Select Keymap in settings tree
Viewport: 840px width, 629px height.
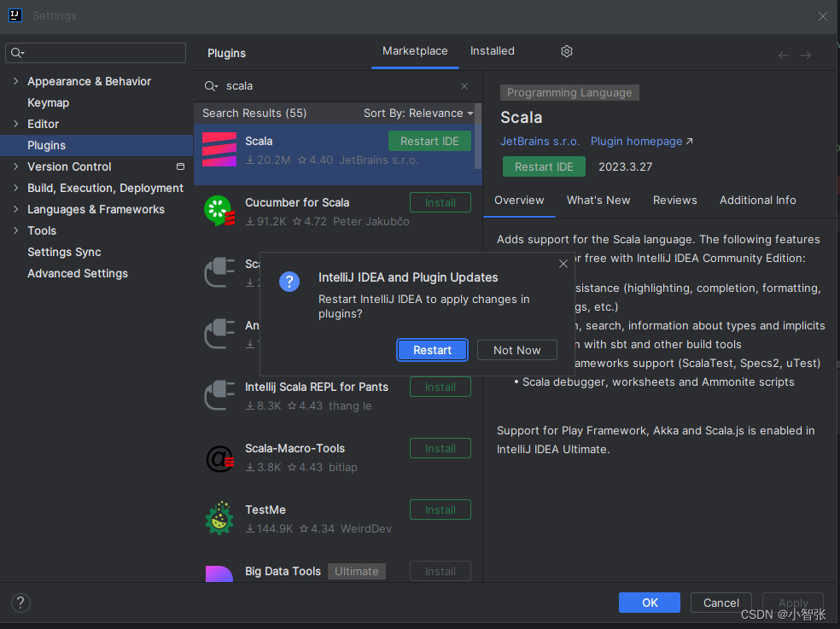tap(48, 102)
